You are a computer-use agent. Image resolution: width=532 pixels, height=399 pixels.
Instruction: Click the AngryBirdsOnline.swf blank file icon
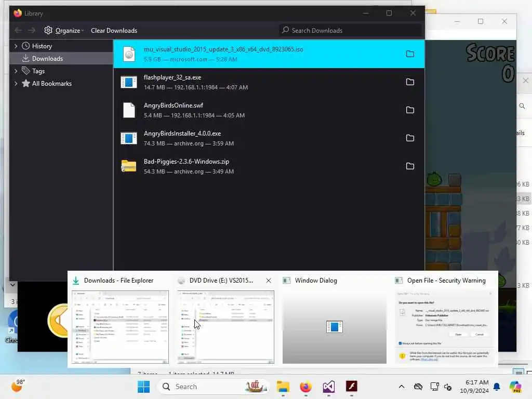tap(129, 110)
